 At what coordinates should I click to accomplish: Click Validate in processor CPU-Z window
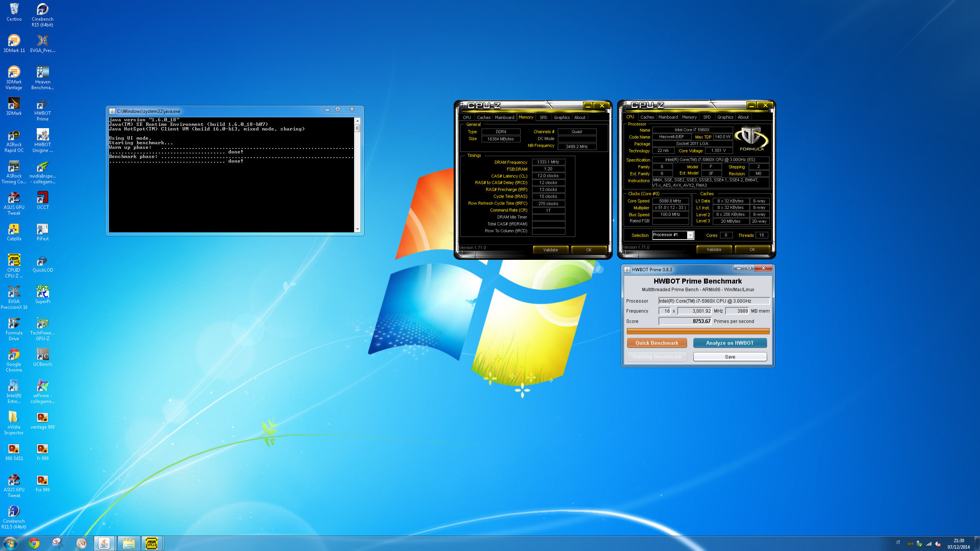coord(714,249)
